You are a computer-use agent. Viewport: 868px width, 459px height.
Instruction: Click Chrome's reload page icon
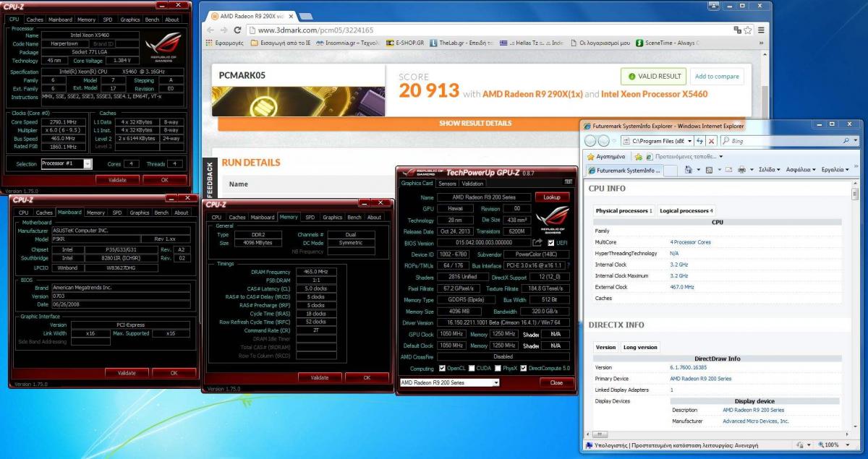coord(237,30)
